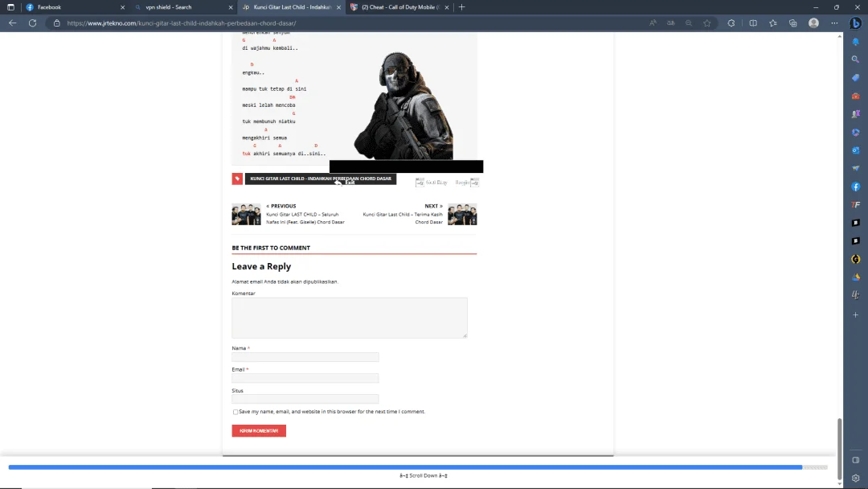Viewport: 868px width, 489px height.
Task: Open sidebar Facebook icon
Action: [855, 187]
